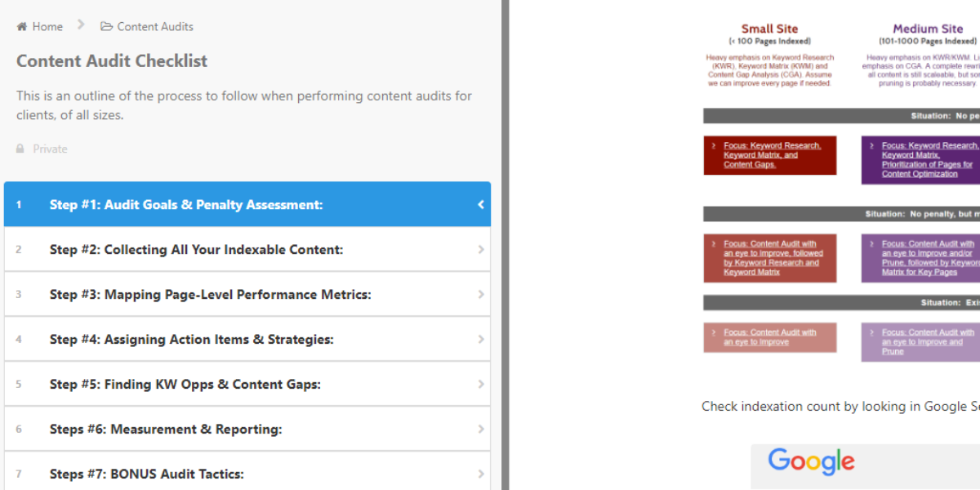Collapse the Step #1 chevron arrow

[x=481, y=205]
